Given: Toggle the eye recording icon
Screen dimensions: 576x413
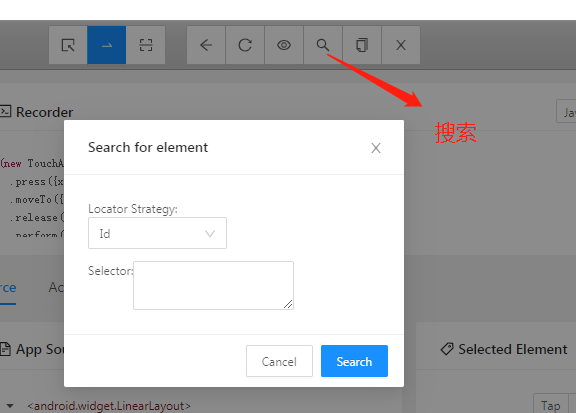Looking at the screenshot, I should pos(284,45).
